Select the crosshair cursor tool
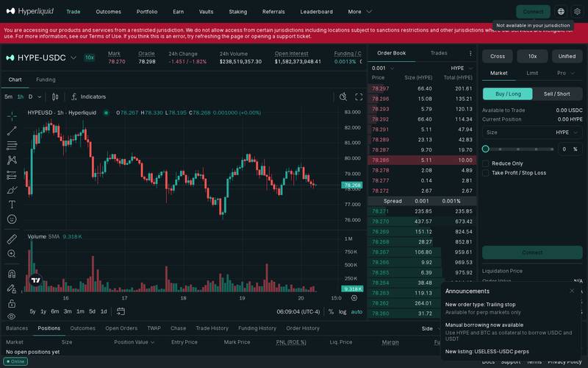This screenshot has height=368, width=588. point(12,116)
